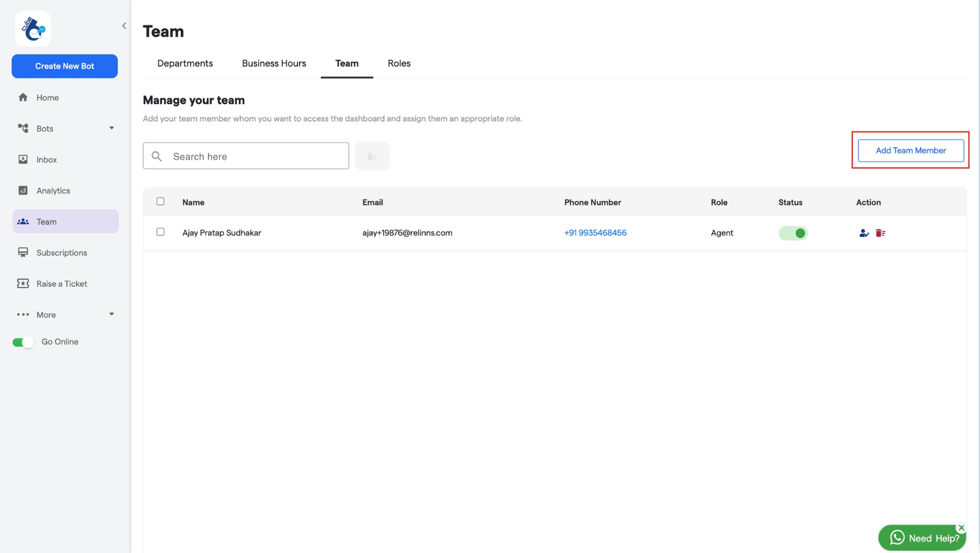Switch to the Roles tab
The height and width of the screenshot is (553, 980).
[399, 63]
